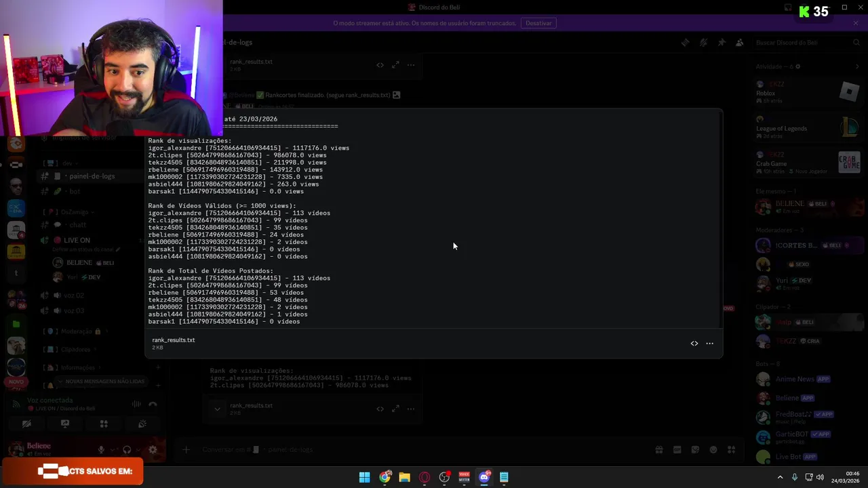Screen dimensions: 868x488
Task: Turn on camera in the voice panel
Action: pos(26,424)
